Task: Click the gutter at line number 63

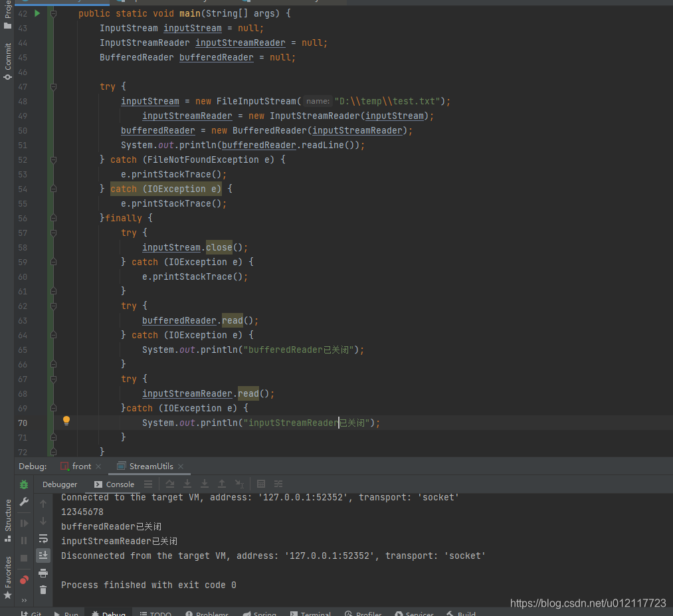Action: [x=23, y=321]
